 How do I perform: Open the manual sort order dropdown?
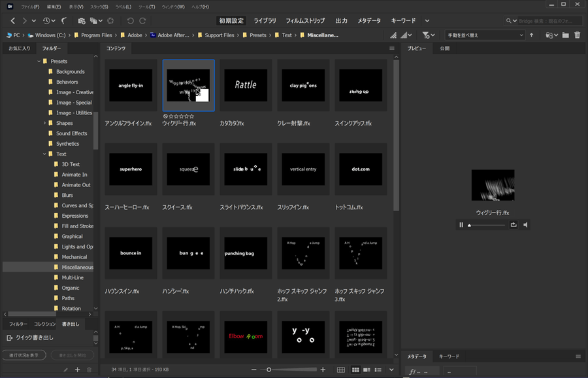click(x=484, y=35)
